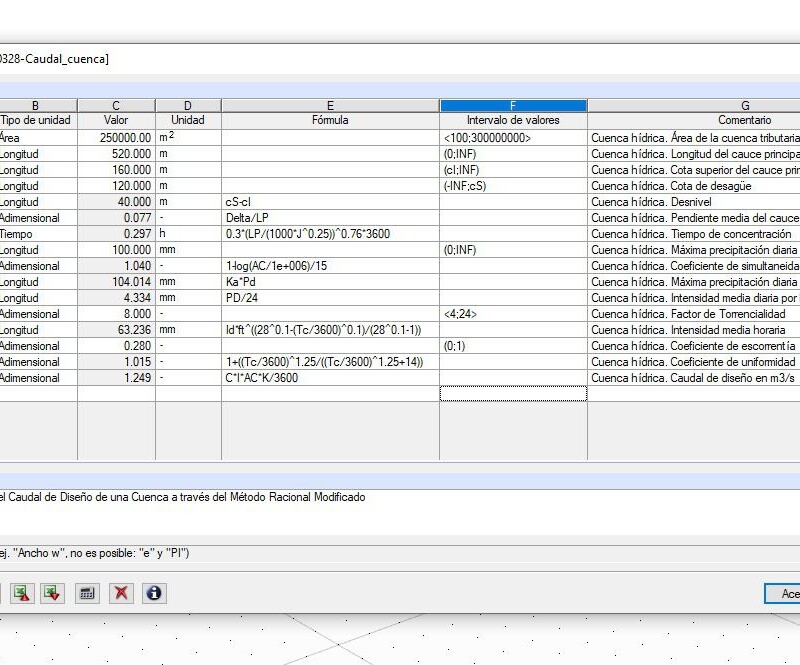The height and width of the screenshot is (665, 800).
Task: Click the value 520.000 cell
Action: click(116, 154)
